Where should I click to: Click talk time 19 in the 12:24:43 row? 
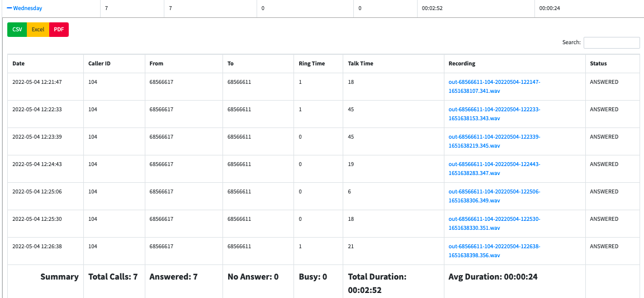pyautogui.click(x=351, y=164)
